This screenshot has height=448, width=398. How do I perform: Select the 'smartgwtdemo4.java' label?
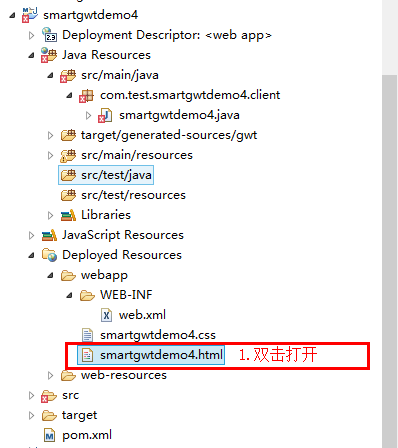179,115
